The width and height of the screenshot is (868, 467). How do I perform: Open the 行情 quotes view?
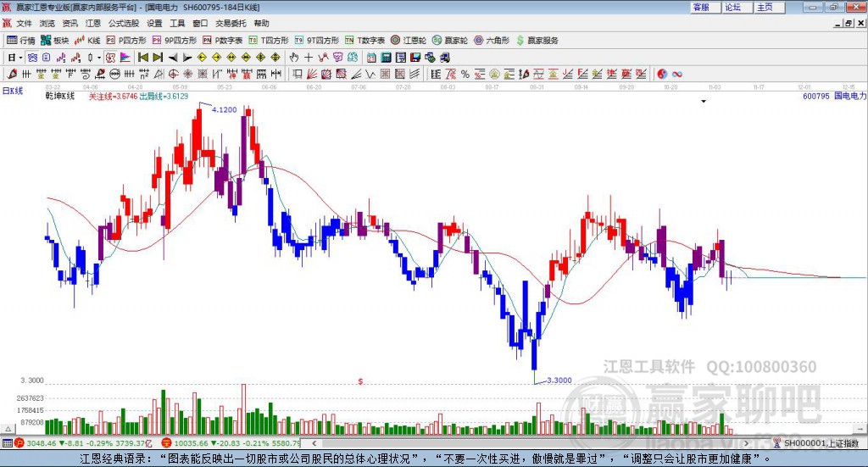pyautogui.click(x=21, y=41)
